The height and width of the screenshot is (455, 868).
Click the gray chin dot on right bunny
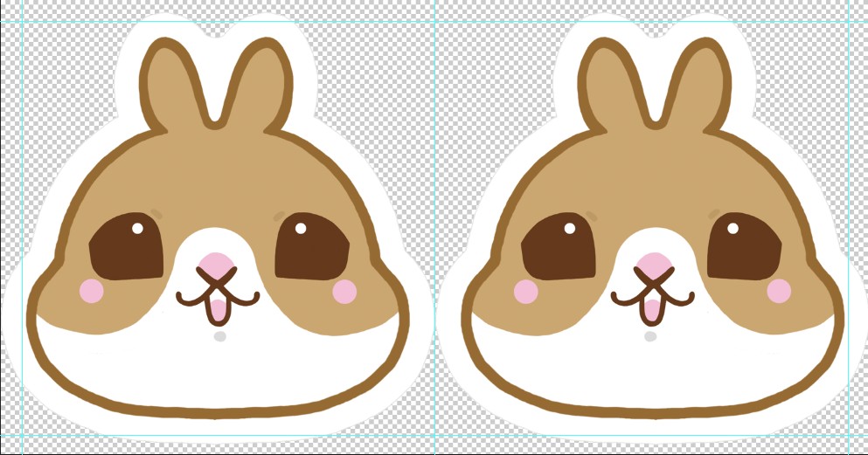pyautogui.click(x=650, y=336)
